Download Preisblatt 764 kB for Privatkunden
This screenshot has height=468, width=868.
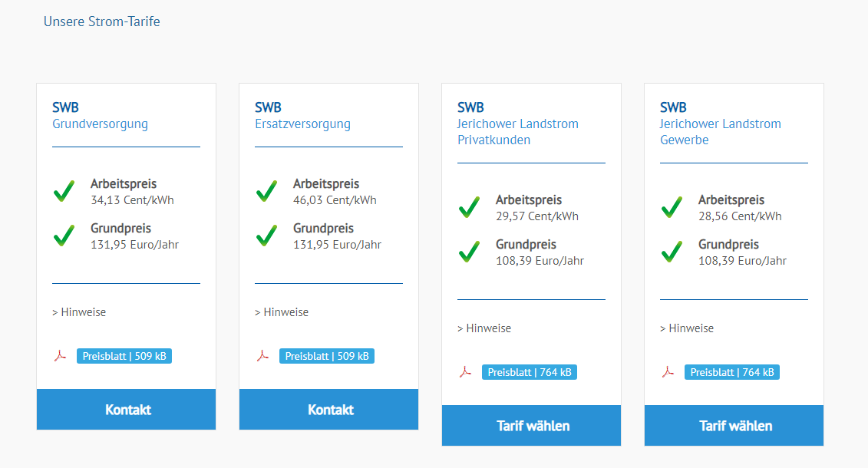pyautogui.click(x=530, y=372)
